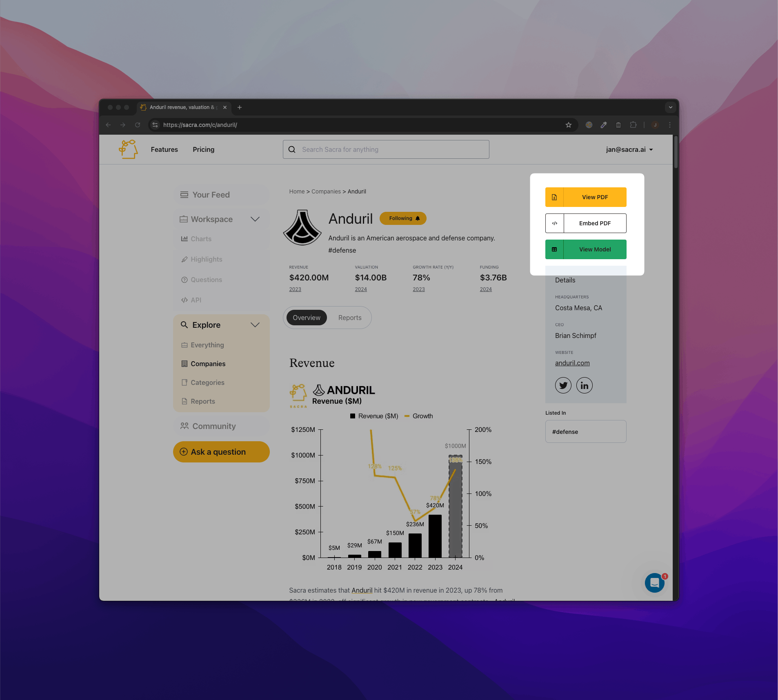Go back to previous page
This screenshot has width=778, height=700.
(108, 125)
